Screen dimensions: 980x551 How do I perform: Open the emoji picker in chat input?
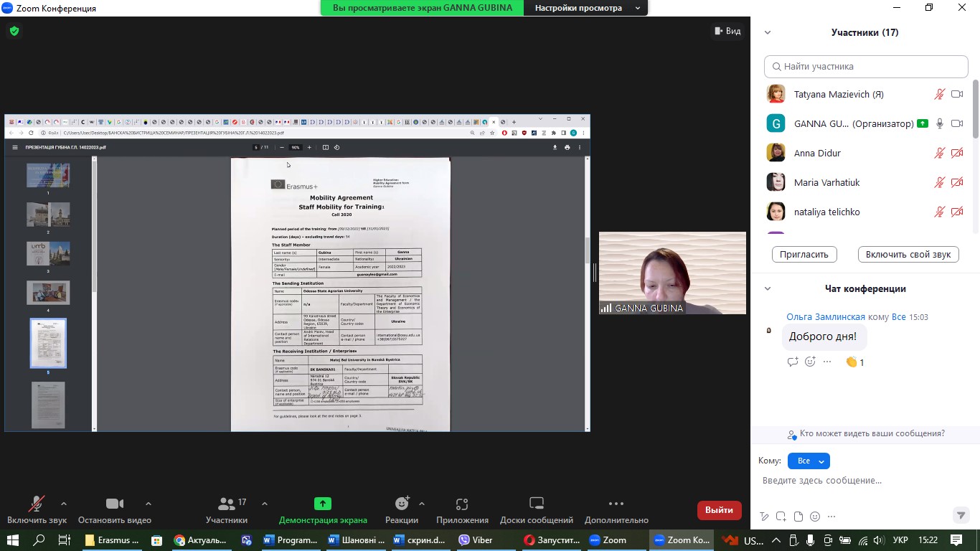pos(815,517)
